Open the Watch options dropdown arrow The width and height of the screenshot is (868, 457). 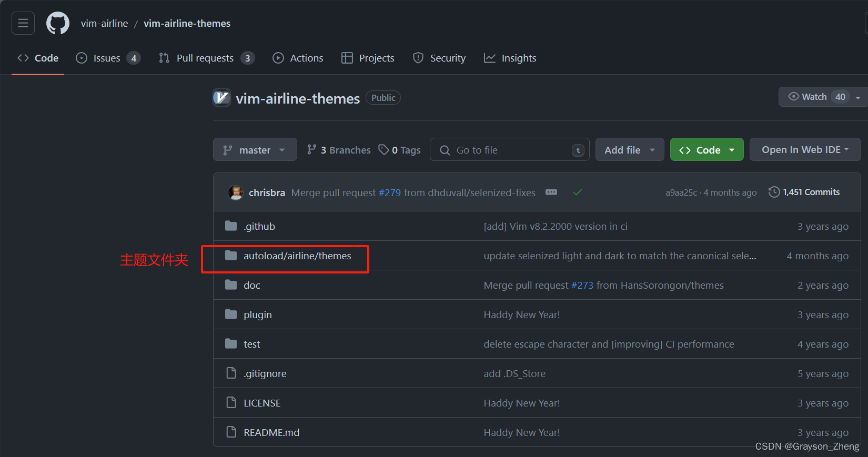tap(858, 97)
